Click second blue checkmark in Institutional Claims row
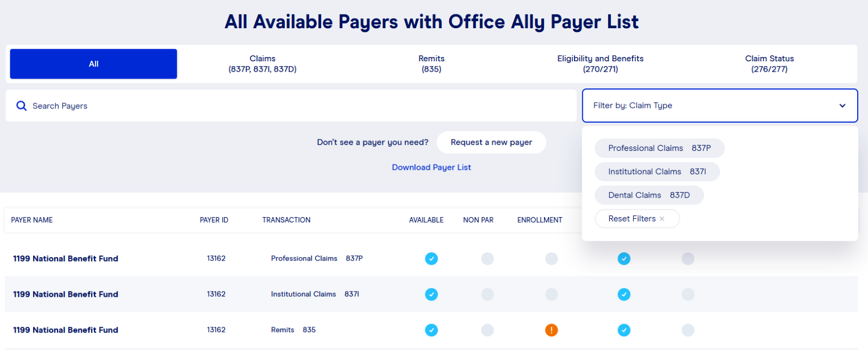The height and width of the screenshot is (350, 868). (x=624, y=295)
